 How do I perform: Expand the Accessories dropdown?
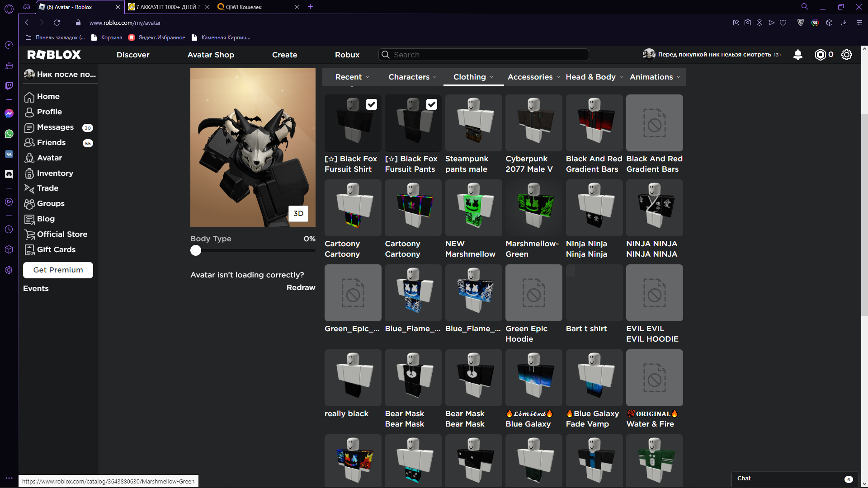click(534, 77)
